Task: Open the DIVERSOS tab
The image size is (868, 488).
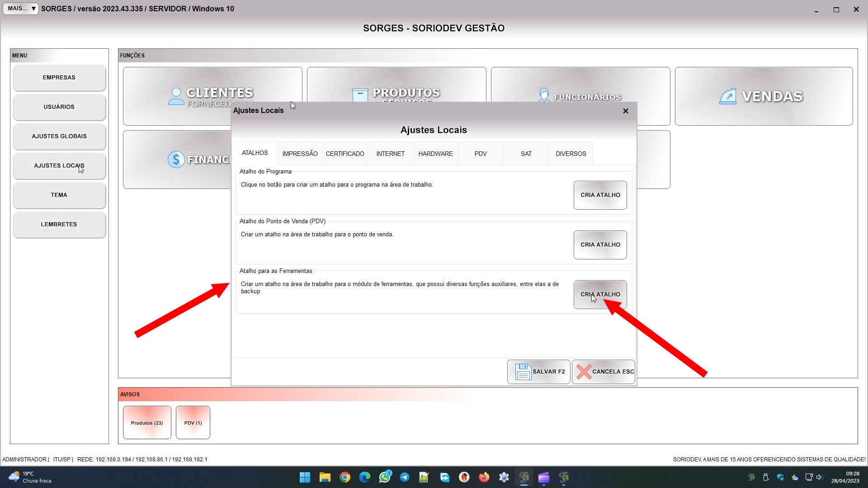Action: click(571, 154)
